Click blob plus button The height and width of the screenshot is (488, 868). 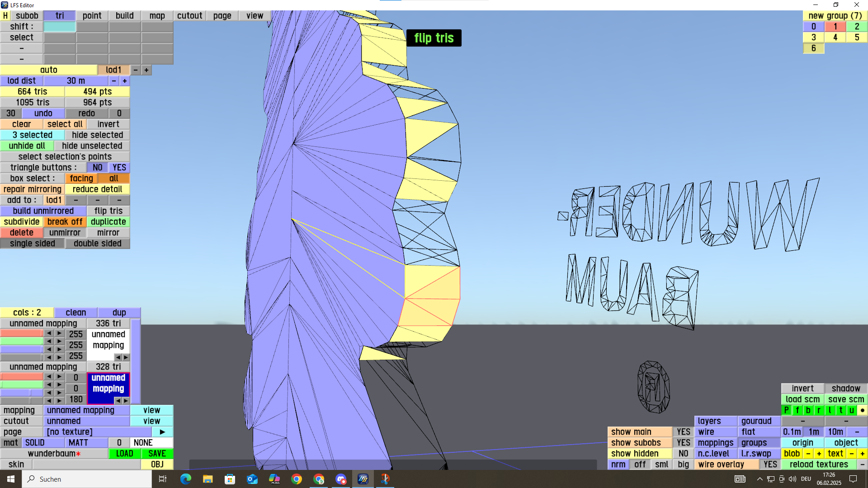(x=819, y=454)
